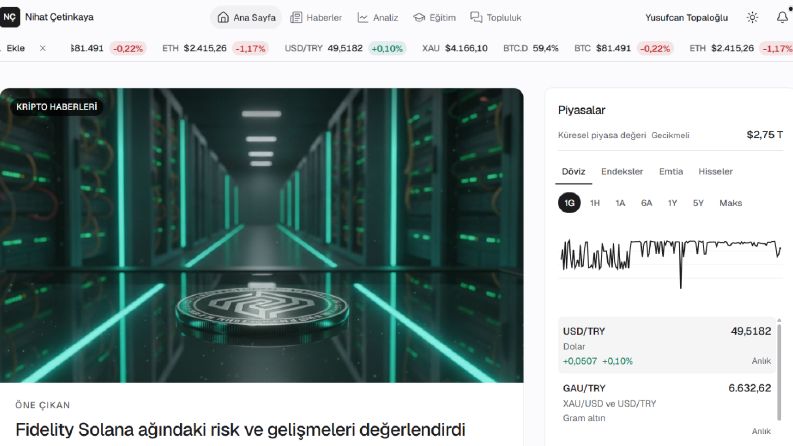793x446 pixels.
Task: Open the Nihat Çetinkaya site title
Action: pos(59,17)
